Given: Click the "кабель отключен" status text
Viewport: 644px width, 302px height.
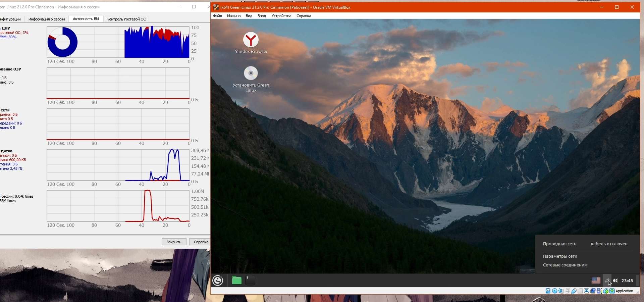Looking at the screenshot, I should 609,244.
